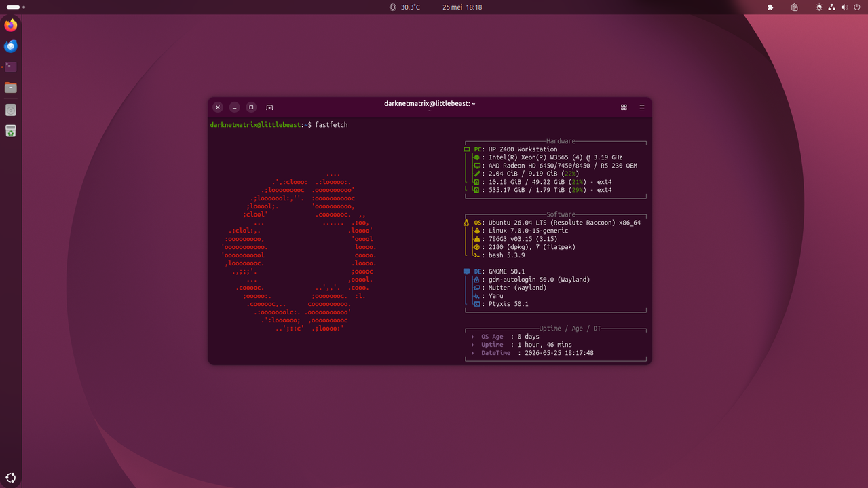Click the wired network icon in system tray
868x488 pixels.
click(832, 7)
